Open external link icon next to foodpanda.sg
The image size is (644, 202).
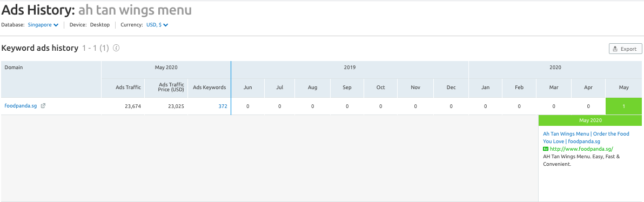coord(43,106)
